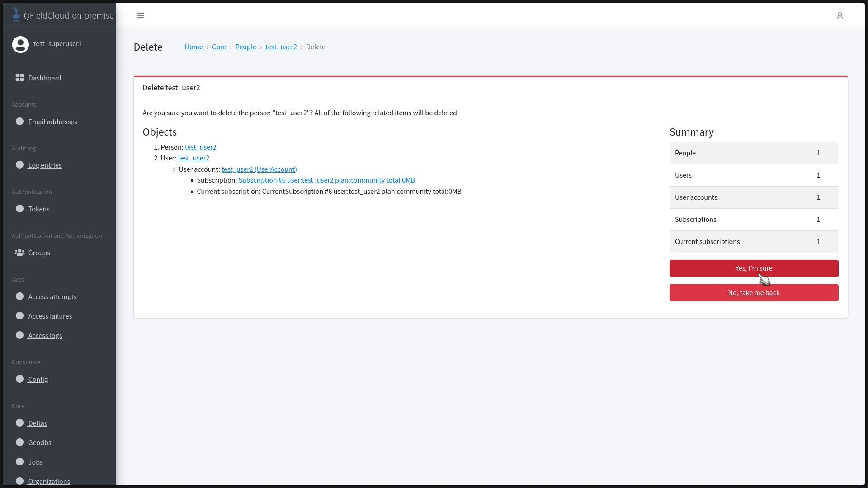Click the test_superuser1 avatar icon
The width and height of the screenshot is (868, 488).
[x=20, y=44]
